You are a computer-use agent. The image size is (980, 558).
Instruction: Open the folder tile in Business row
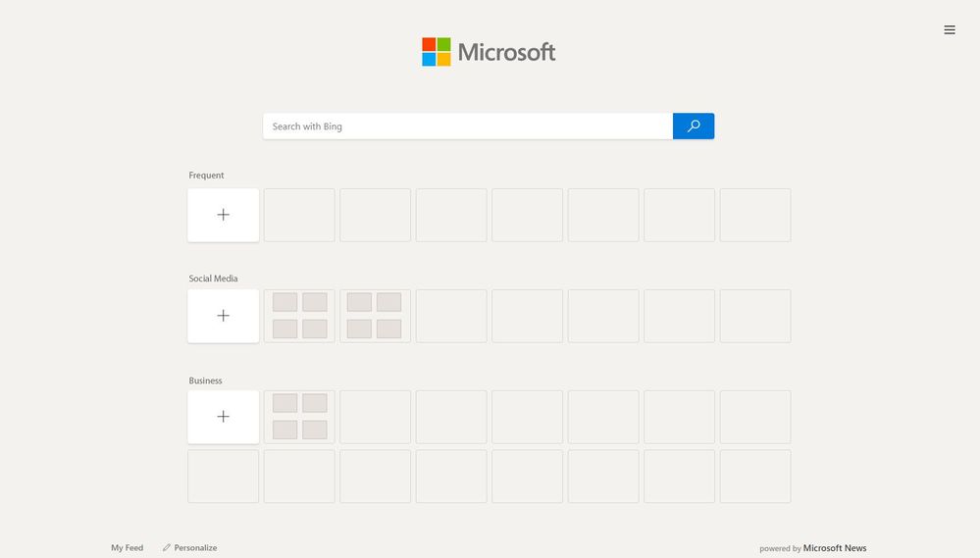(x=299, y=417)
